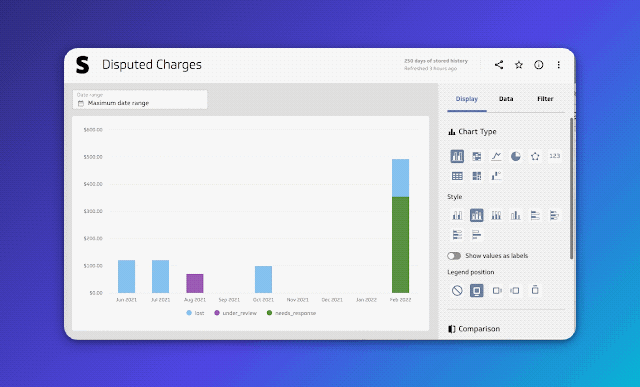Set legend position to left
Screen dimensions: 640x387
coord(516,290)
